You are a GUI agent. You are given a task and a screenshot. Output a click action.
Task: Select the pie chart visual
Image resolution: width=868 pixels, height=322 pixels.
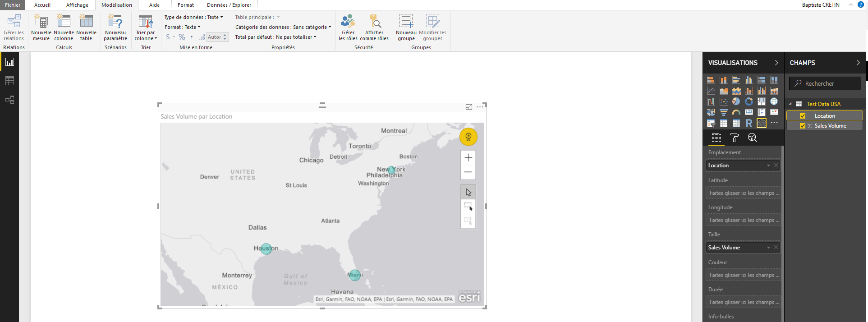736,101
